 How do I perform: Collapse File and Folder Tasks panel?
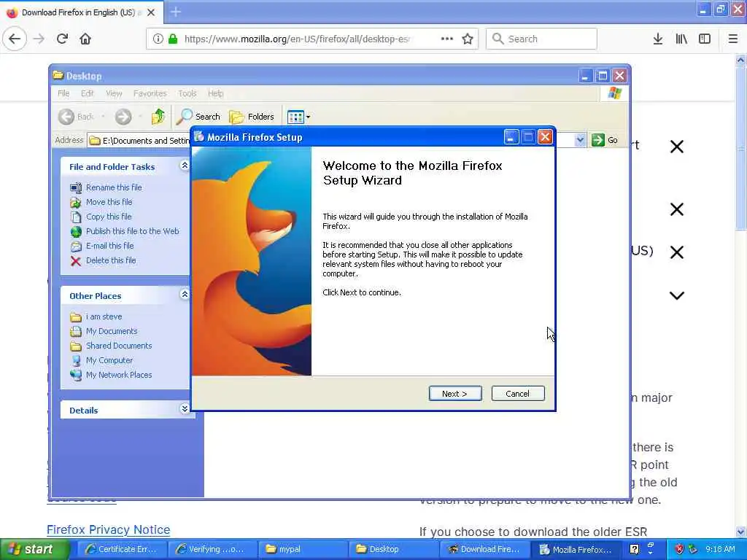point(185,166)
